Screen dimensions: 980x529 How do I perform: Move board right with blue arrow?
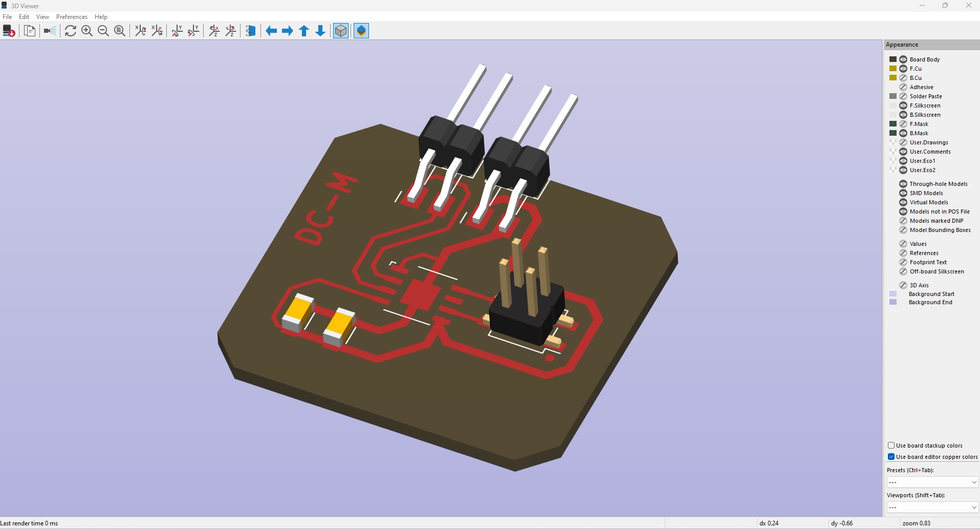(288, 31)
